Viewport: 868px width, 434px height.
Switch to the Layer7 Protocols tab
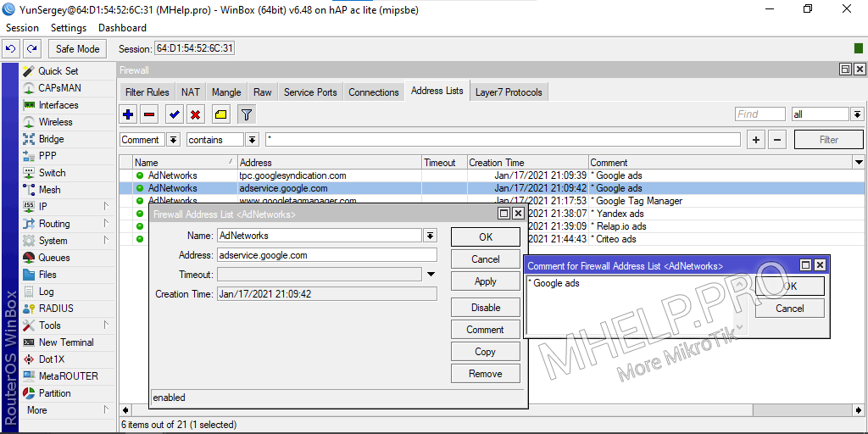[508, 92]
